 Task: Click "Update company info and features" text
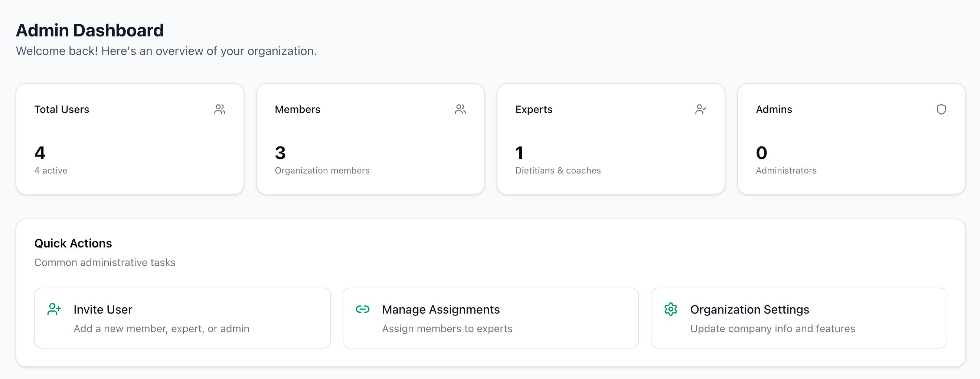pos(772,328)
